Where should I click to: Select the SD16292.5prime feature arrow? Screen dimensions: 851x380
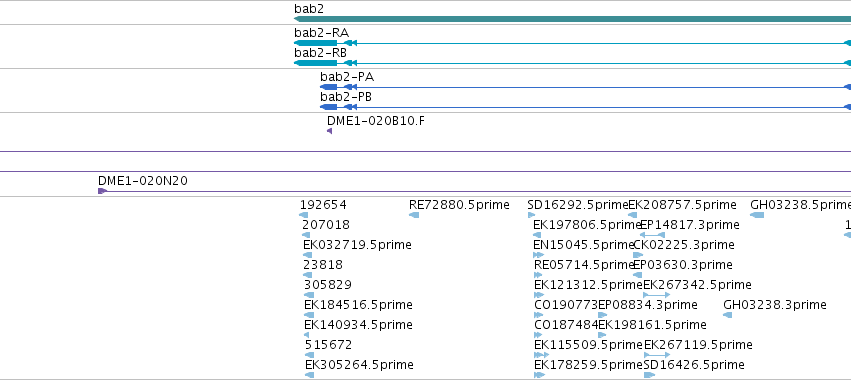(x=531, y=215)
